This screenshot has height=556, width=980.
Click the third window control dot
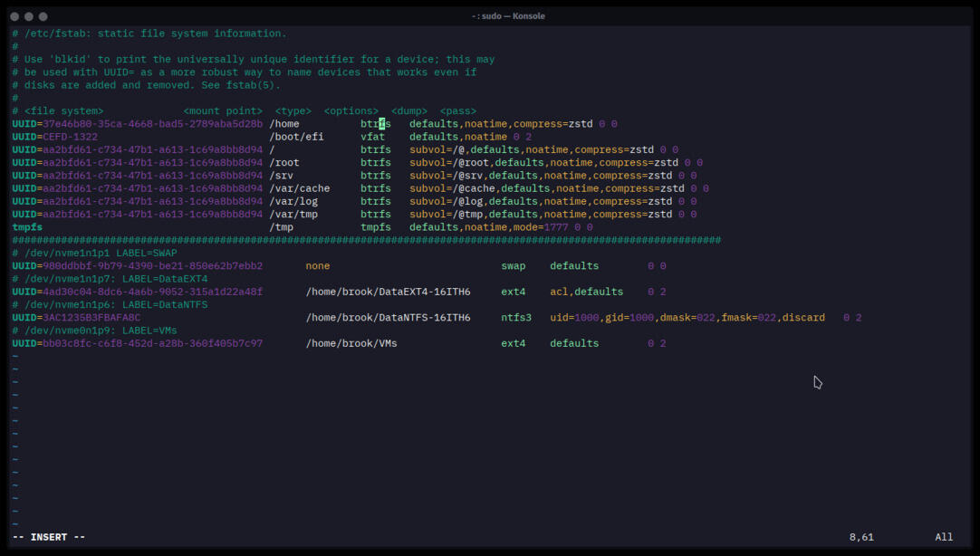tap(43, 16)
